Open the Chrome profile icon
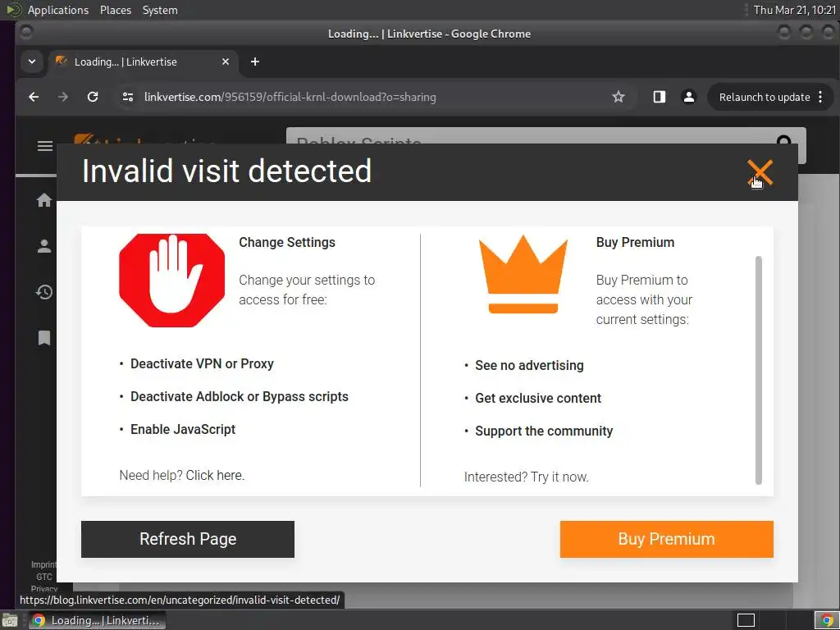The image size is (840, 630). point(689,97)
